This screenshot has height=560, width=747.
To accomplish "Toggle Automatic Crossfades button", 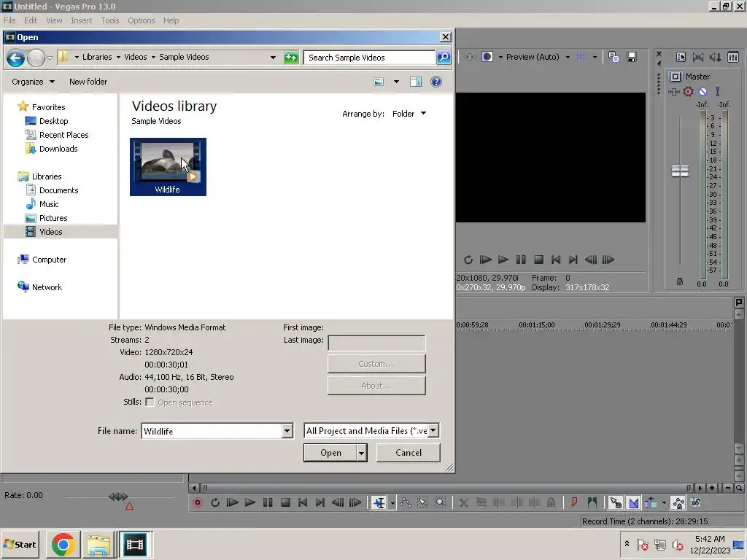I will [x=634, y=502].
